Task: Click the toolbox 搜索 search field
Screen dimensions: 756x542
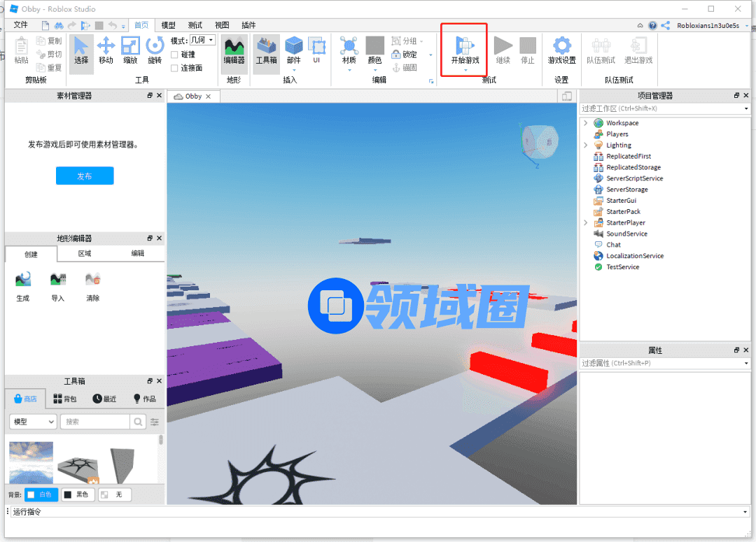Action: [x=94, y=422]
